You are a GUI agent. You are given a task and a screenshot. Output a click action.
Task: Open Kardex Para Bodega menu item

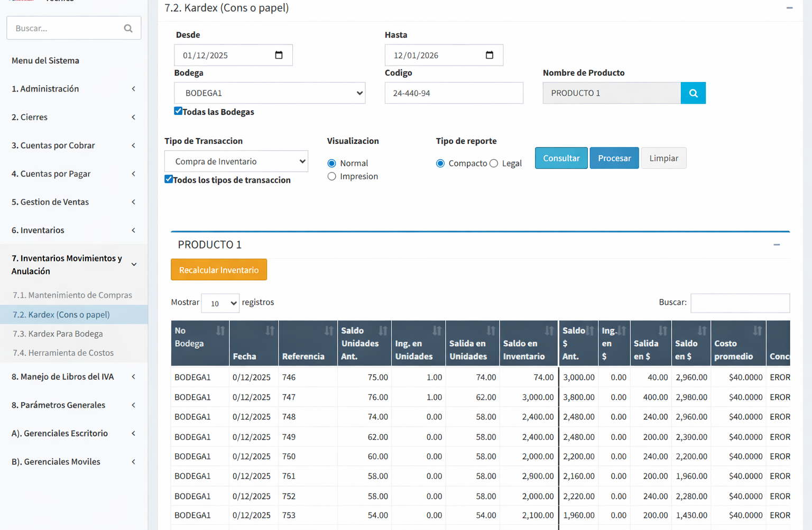(58, 334)
